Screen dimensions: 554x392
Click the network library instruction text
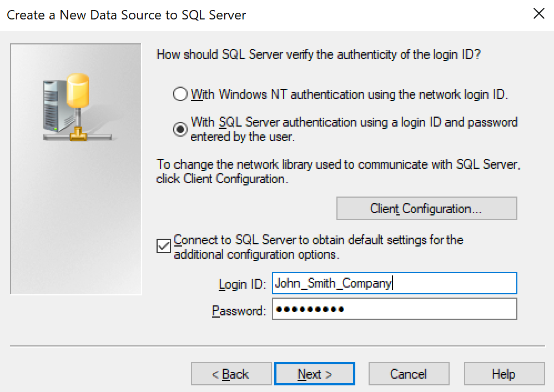point(338,172)
